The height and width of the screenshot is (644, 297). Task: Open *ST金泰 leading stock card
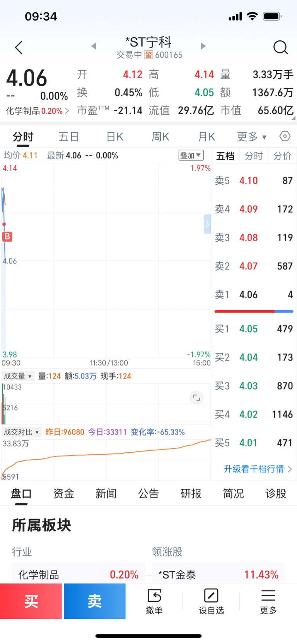[x=218, y=574]
